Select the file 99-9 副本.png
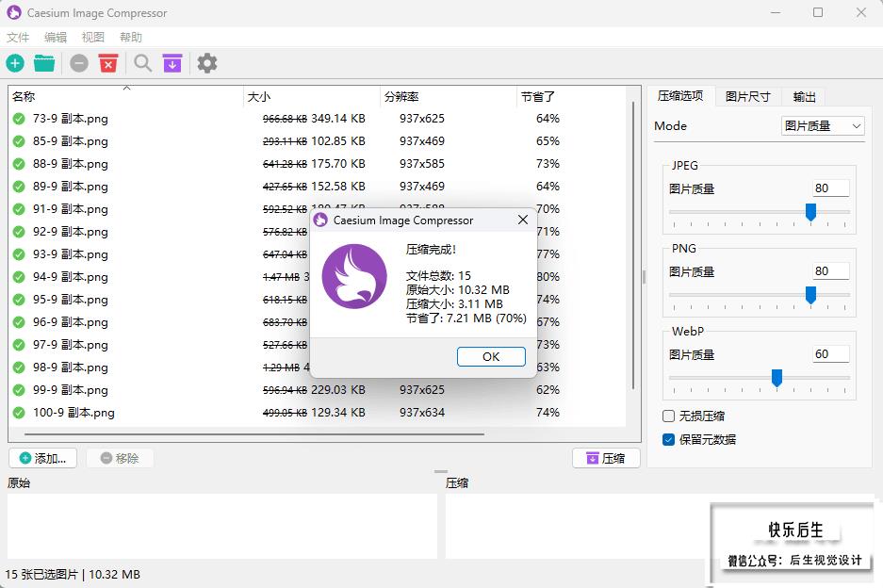Image resolution: width=883 pixels, height=588 pixels. (x=71, y=390)
